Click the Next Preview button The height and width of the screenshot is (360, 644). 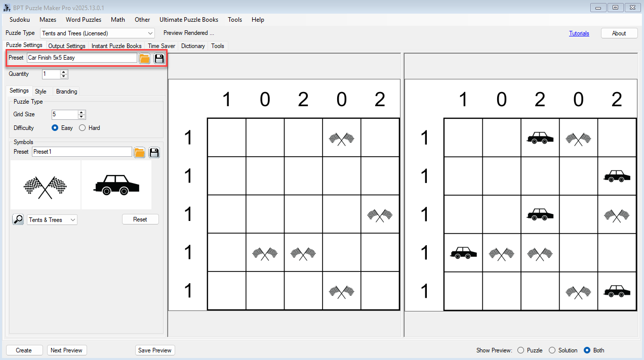pyautogui.click(x=67, y=350)
